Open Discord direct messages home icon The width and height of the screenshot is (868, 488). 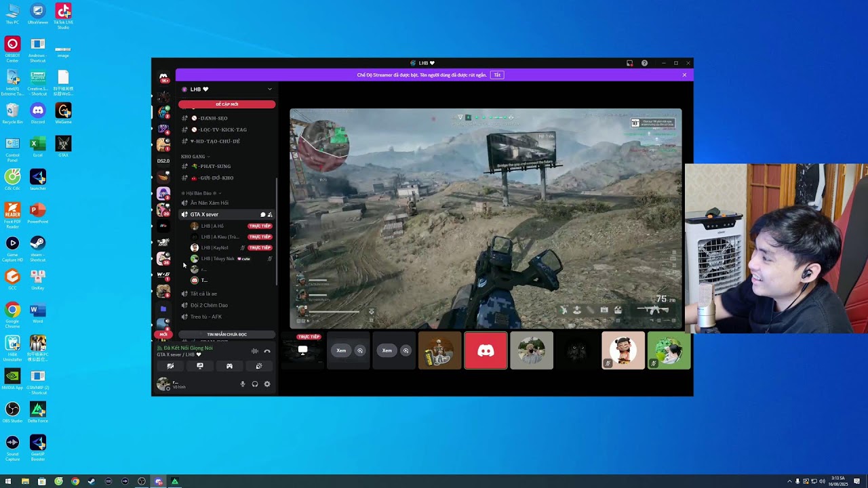(x=163, y=77)
